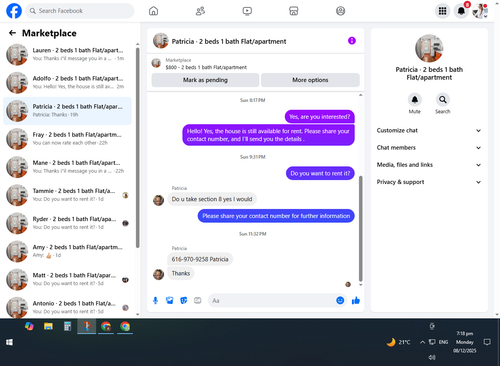This screenshot has height=366, width=500.
Task: Go to the Home feed tab
Action: click(x=153, y=11)
